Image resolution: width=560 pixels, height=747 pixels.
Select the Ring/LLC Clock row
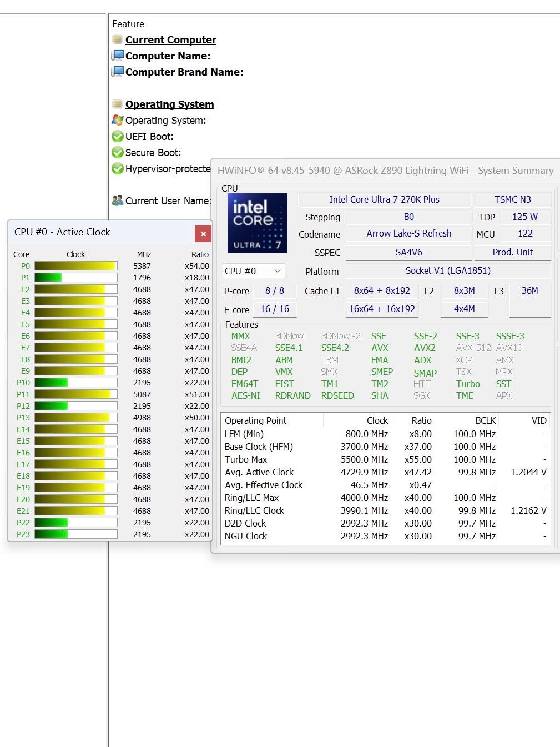coord(386,510)
